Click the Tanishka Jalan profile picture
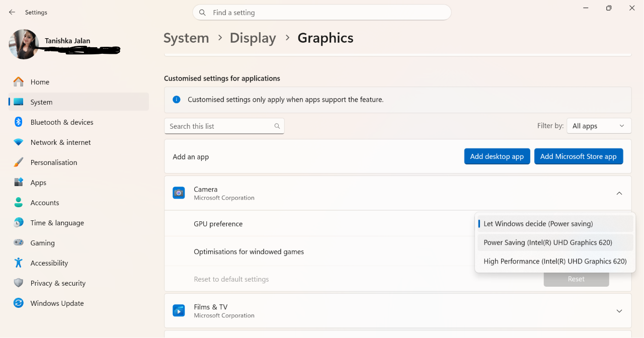The image size is (644, 338). [x=24, y=44]
